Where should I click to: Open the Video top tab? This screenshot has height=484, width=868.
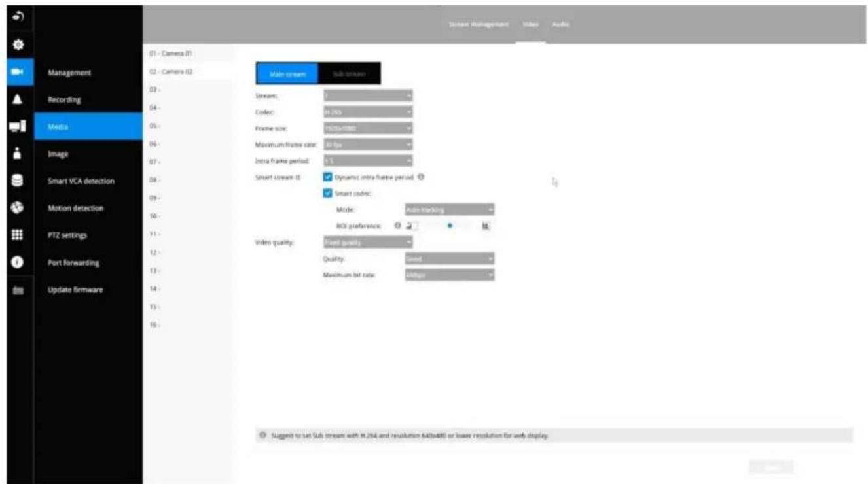coord(530,24)
